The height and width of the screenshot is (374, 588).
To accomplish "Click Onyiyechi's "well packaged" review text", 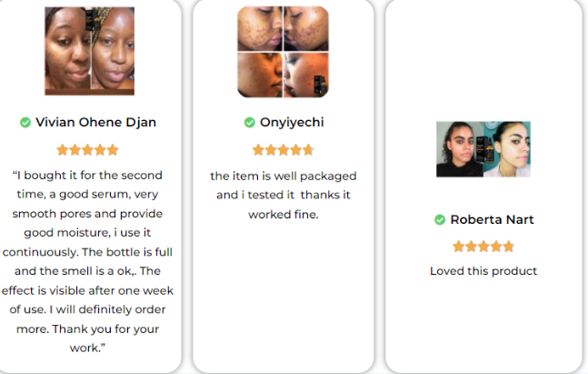I will [x=283, y=195].
